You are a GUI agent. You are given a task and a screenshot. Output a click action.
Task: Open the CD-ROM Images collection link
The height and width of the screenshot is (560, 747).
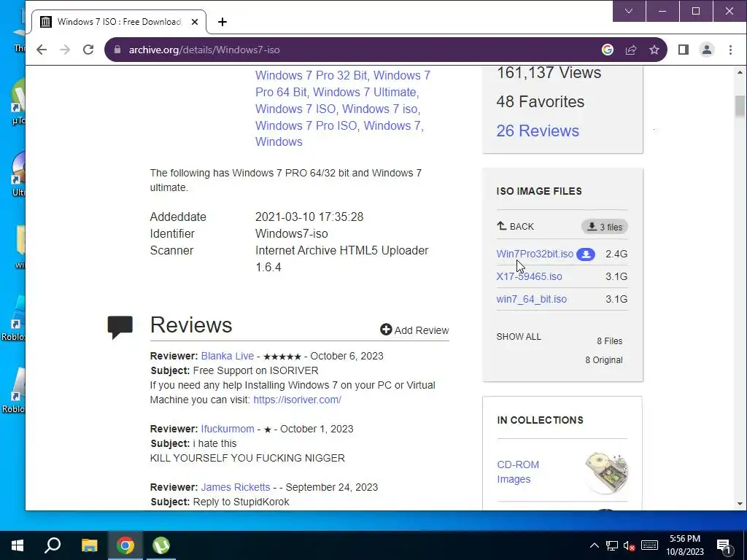click(x=518, y=472)
